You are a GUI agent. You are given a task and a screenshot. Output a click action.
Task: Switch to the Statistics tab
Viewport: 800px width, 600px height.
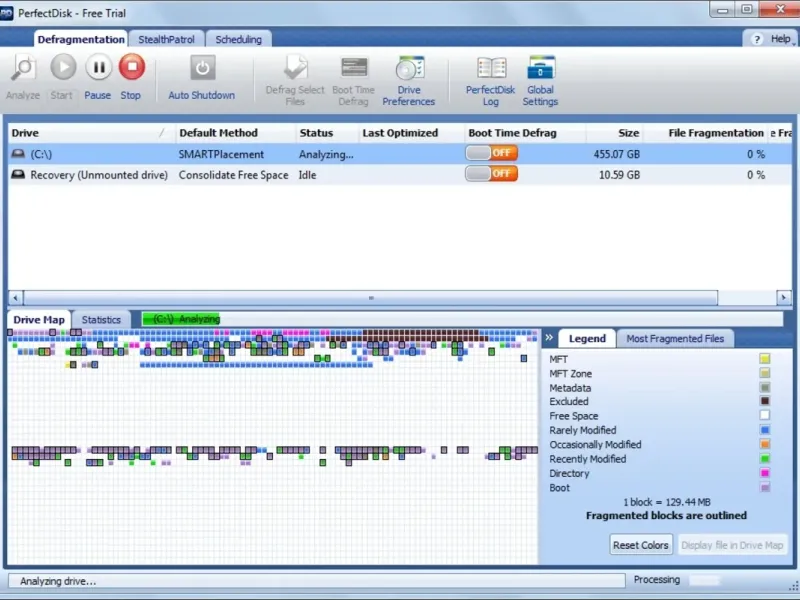click(101, 320)
